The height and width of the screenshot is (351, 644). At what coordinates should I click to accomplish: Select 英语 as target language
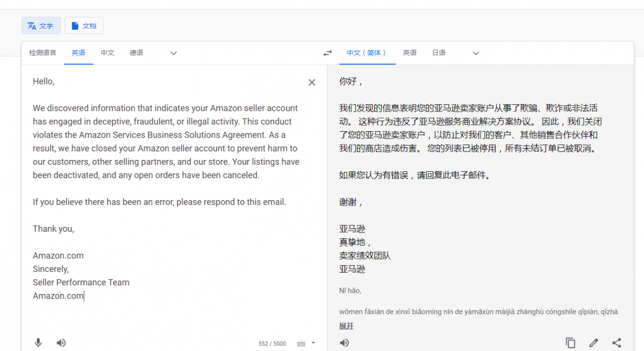[x=409, y=53]
